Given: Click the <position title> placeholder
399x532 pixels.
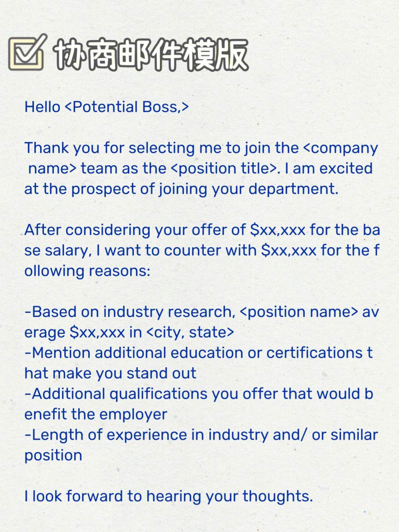Looking at the screenshot, I should point(224,168).
